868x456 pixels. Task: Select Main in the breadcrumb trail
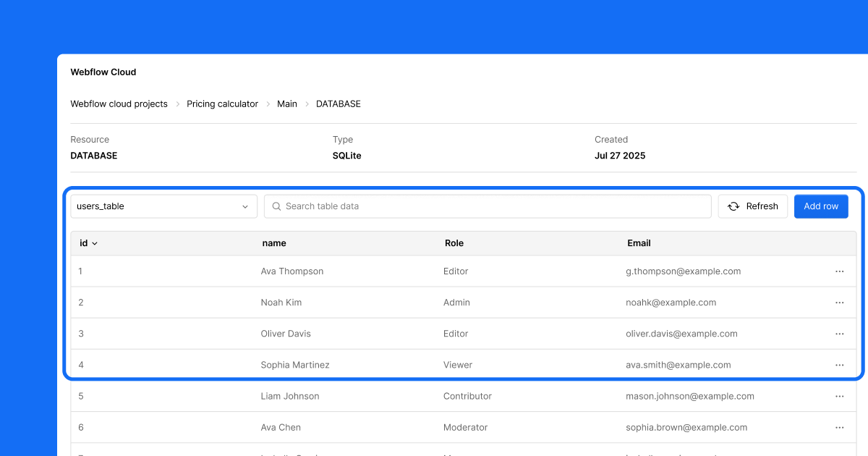pos(286,104)
